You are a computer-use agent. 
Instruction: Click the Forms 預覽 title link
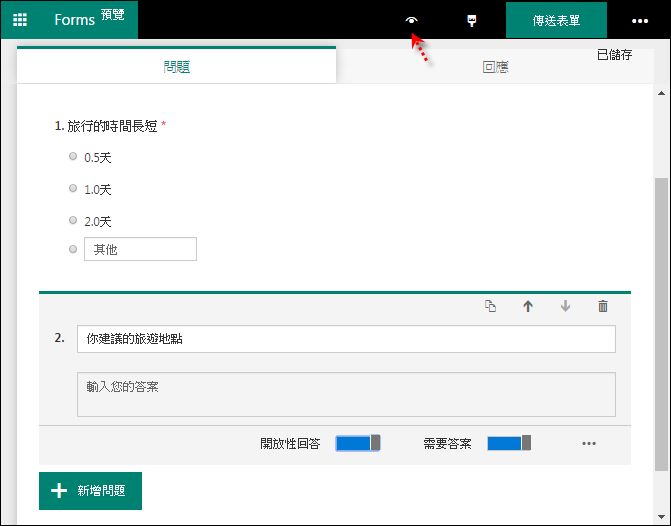89,19
